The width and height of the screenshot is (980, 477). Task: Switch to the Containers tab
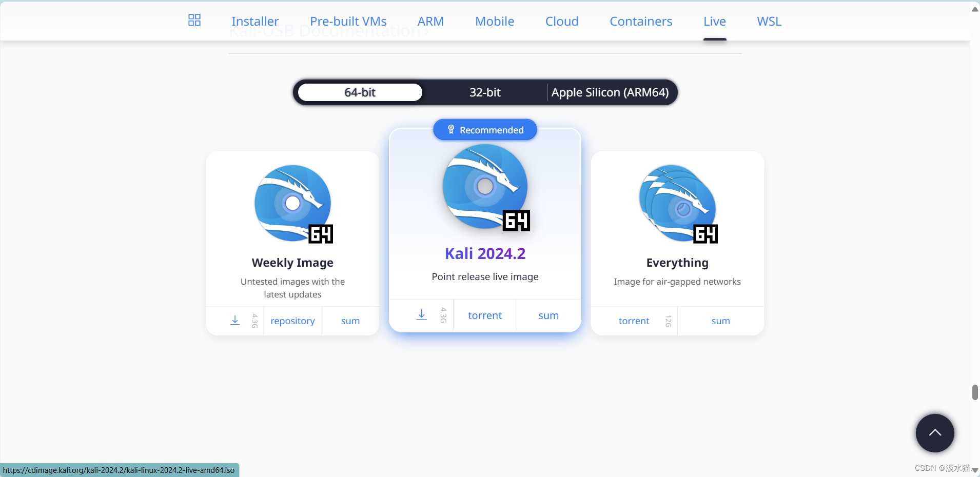[641, 21]
